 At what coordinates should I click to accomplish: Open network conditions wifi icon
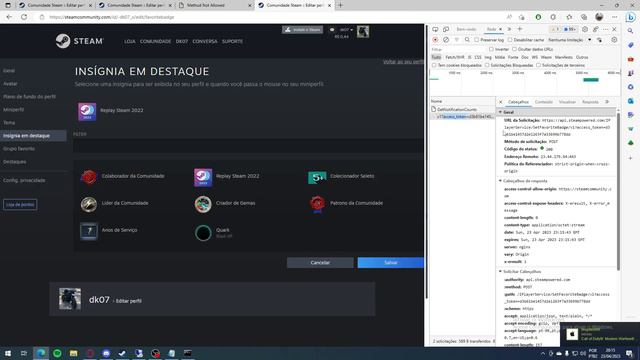point(599,40)
